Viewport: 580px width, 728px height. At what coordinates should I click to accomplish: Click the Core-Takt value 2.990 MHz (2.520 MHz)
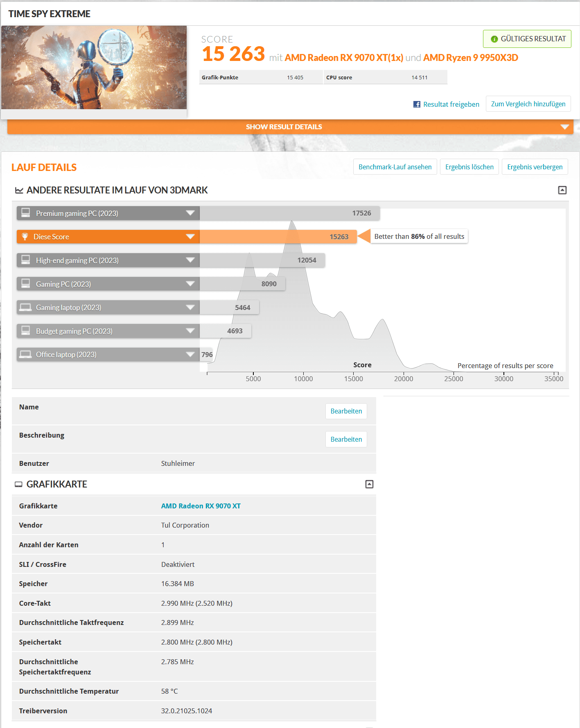197,603
